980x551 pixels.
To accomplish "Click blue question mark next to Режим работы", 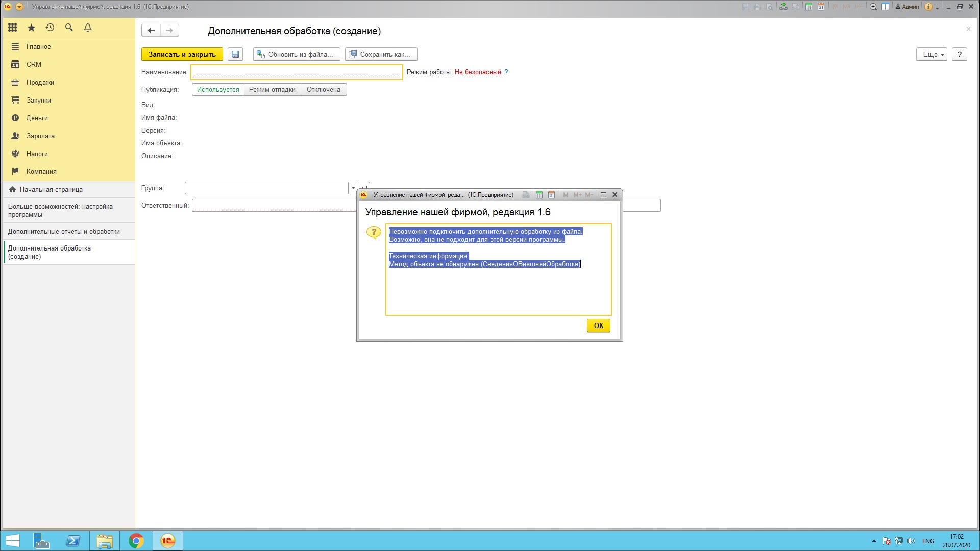I will tap(506, 72).
